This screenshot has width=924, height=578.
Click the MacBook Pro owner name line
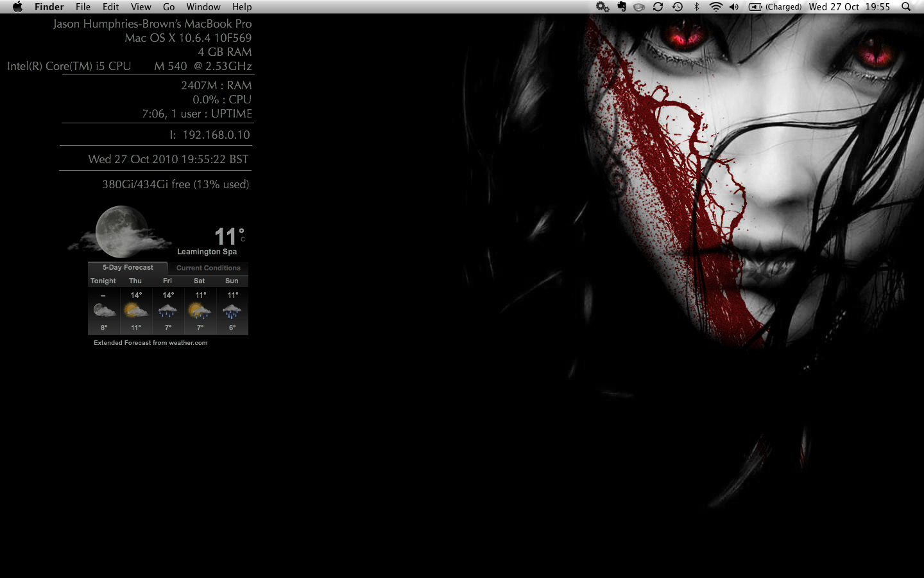pyautogui.click(x=152, y=24)
